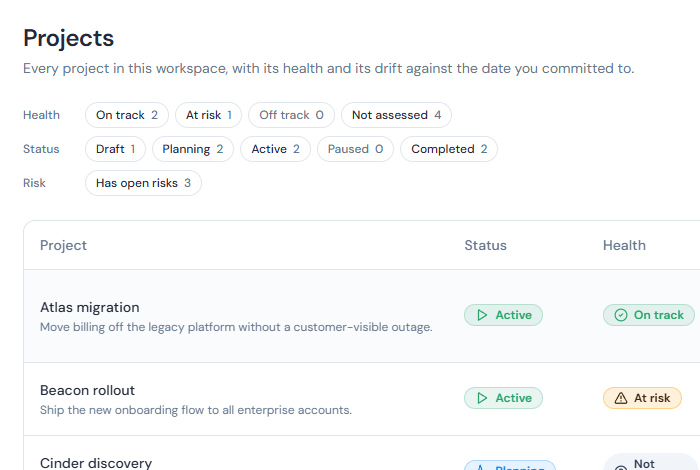Click the checkmark icon in On track badge
Viewport: 700px width, 470px height.
tap(621, 315)
